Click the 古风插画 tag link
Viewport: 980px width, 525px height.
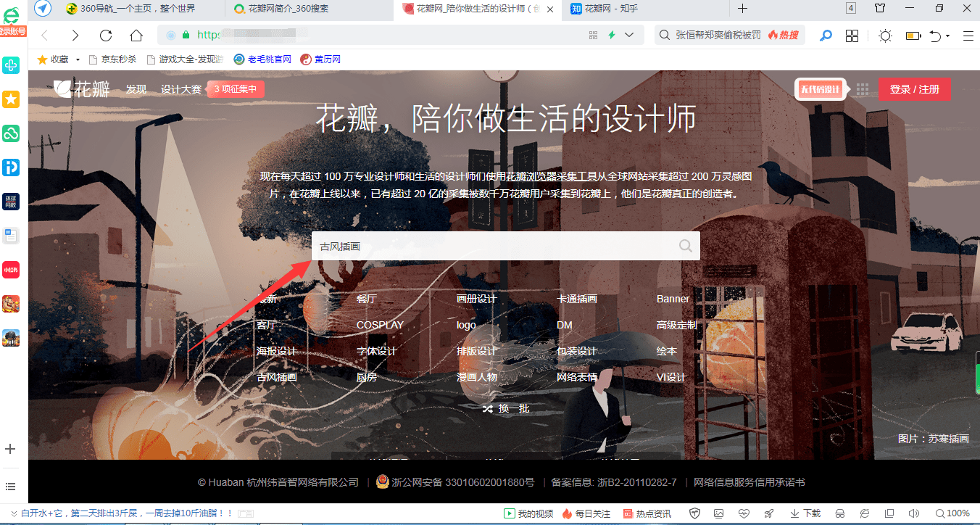point(277,376)
